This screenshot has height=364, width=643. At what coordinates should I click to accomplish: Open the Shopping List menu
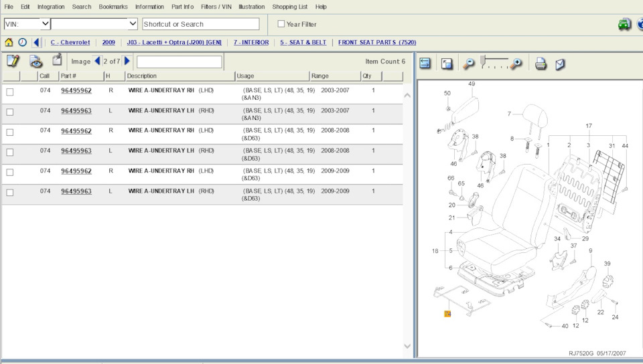pos(289,7)
